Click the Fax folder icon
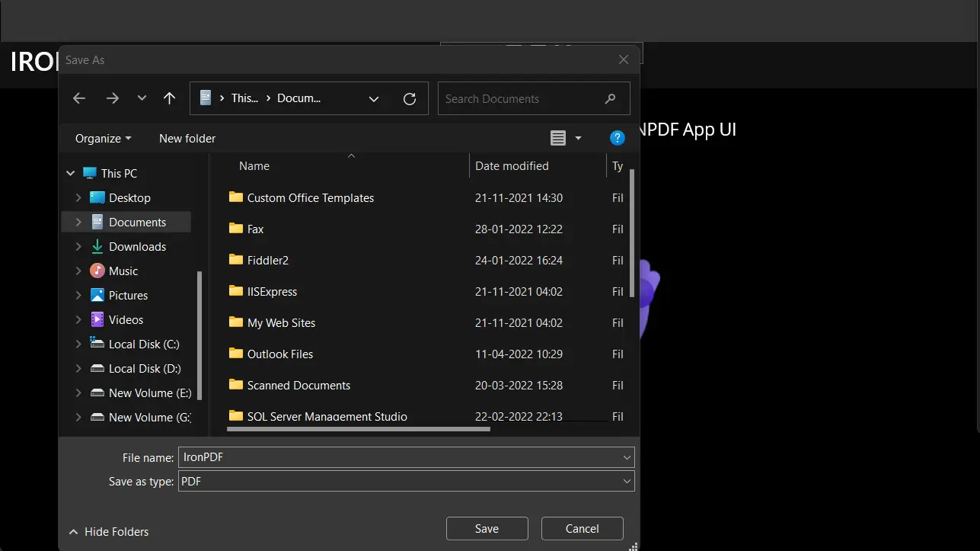Screen dimensions: 980x551 coord(235,228)
